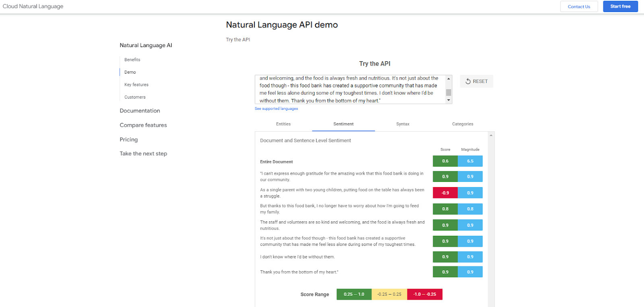This screenshot has width=644, height=307.
Task: Click the red -1.0 — -0.25 score range swatch
Action: pyautogui.click(x=425, y=294)
